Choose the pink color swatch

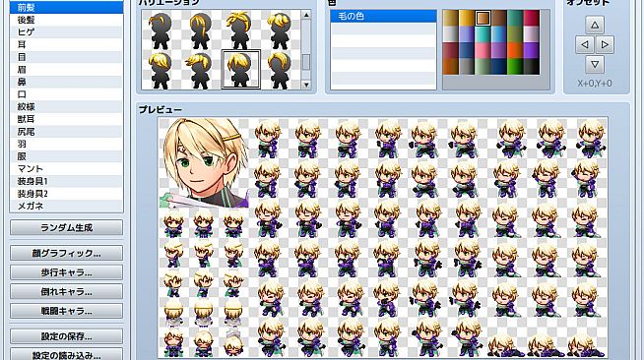pos(483,50)
